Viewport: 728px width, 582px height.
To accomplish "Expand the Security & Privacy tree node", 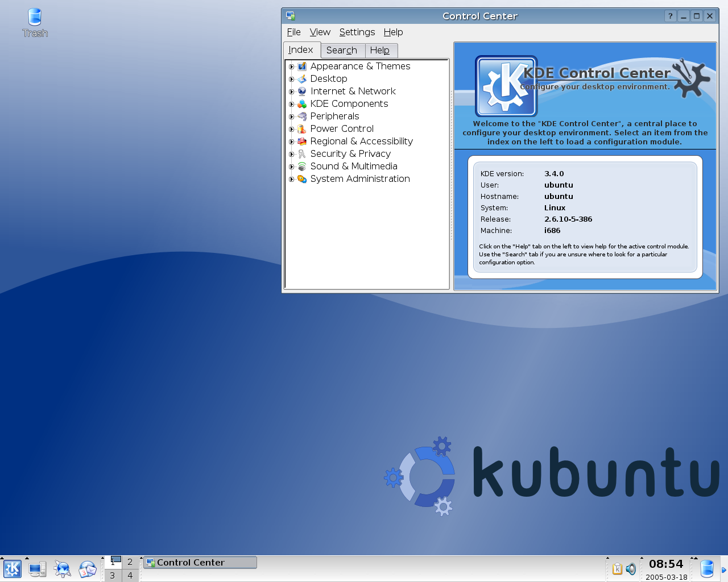I will [x=291, y=154].
